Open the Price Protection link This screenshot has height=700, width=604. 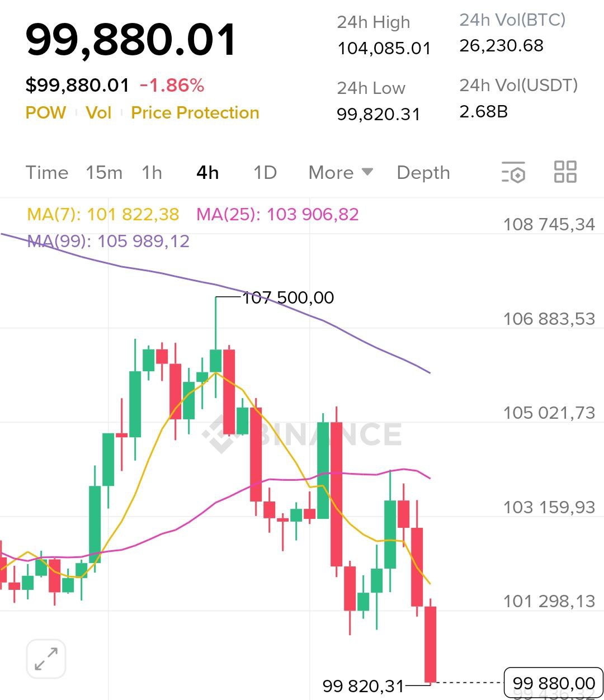195,113
